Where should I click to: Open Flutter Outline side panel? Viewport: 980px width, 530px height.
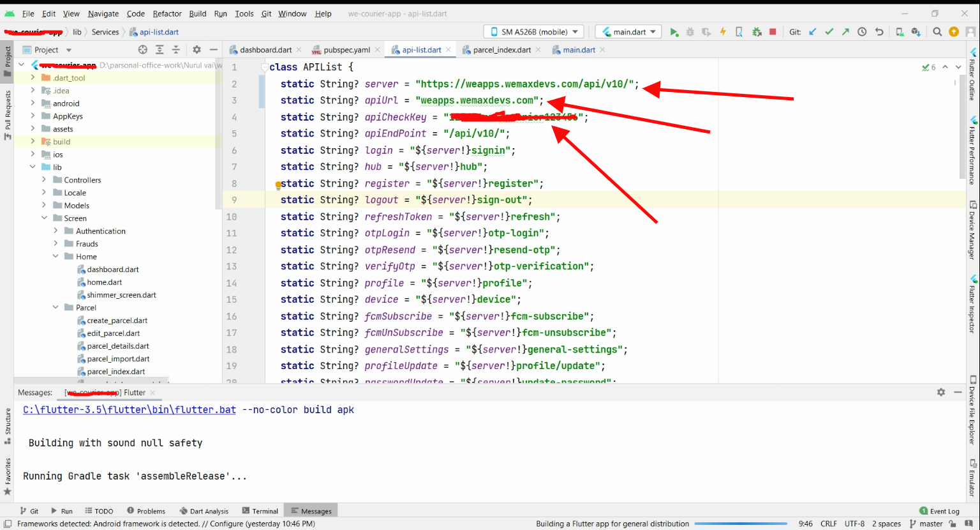click(x=973, y=74)
